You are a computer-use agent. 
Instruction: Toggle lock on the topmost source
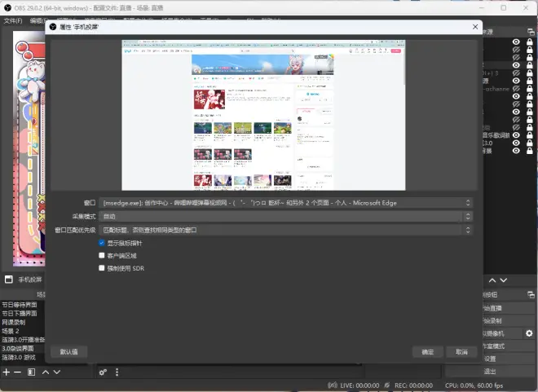[529, 42]
